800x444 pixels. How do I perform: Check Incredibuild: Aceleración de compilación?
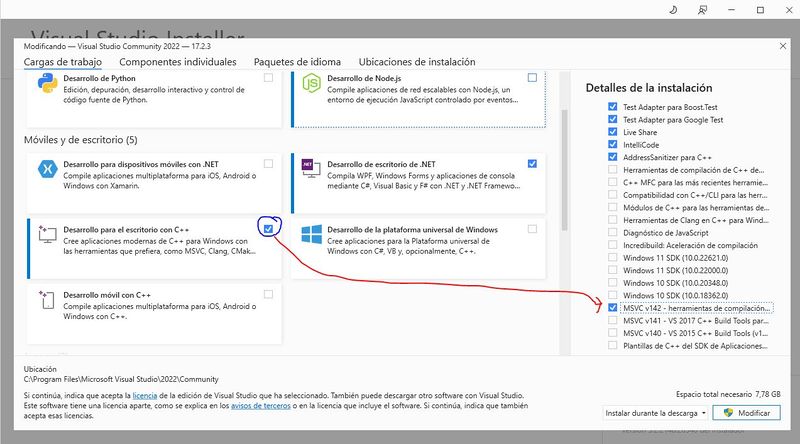click(613, 245)
